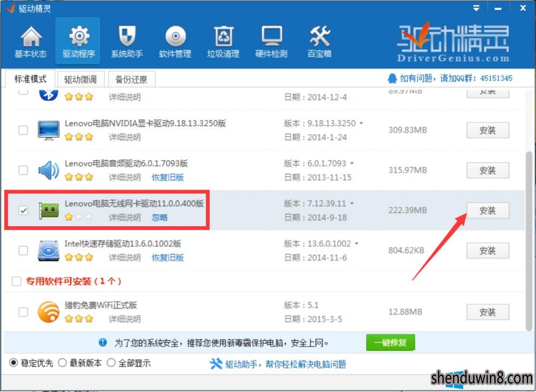Click the Intel storage driver disk icon
Image resolution: width=536 pixels, height=392 pixels.
[x=49, y=251]
